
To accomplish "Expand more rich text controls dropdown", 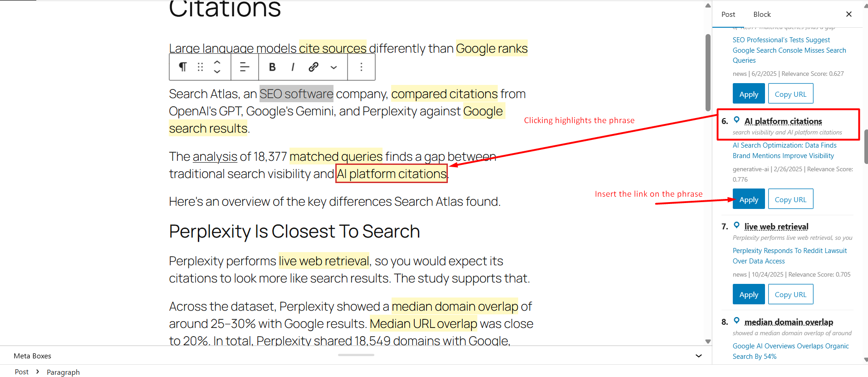I will click(x=333, y=67).
